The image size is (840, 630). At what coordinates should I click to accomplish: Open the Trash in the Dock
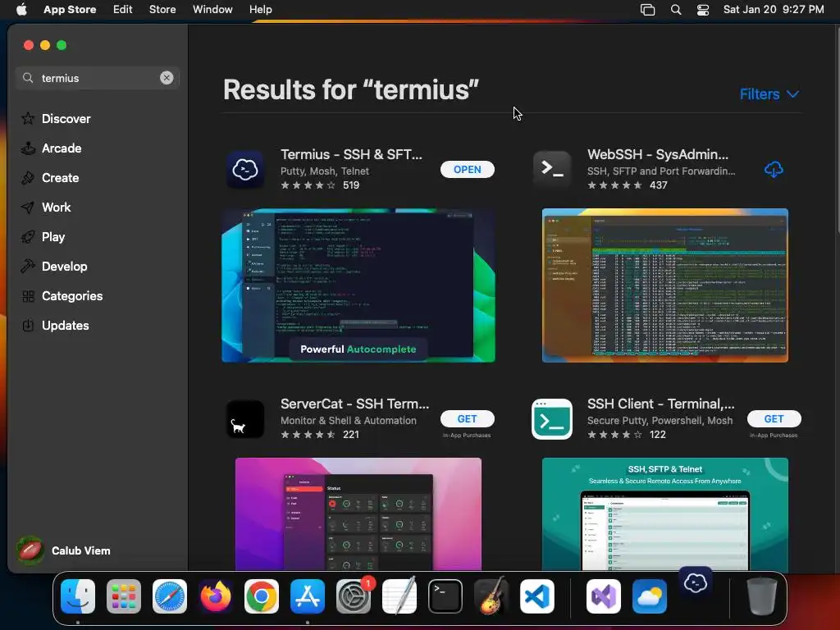[762, 596]
